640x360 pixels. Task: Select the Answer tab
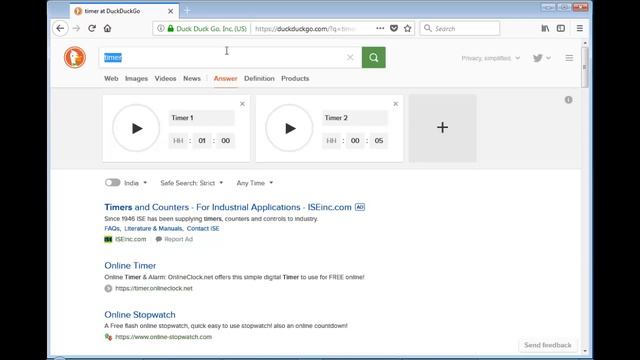tap(225, 78)
